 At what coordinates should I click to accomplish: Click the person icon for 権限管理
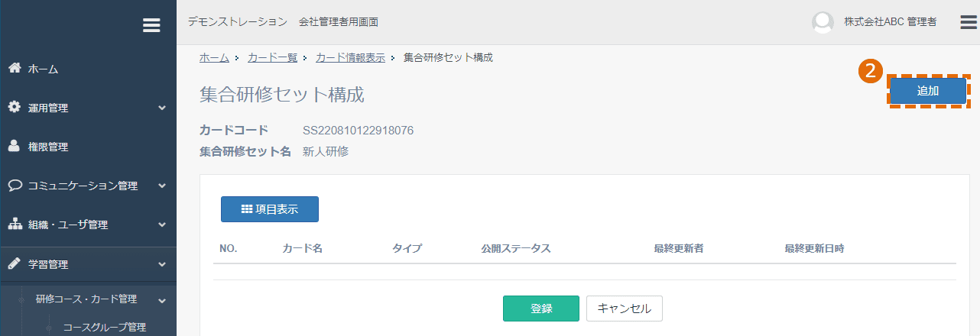15,146
